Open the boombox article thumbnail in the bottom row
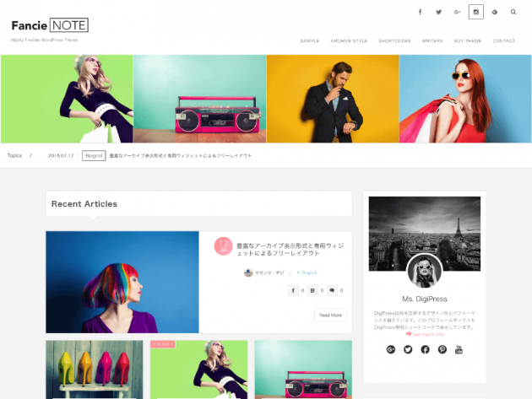This screenshot has height=399, width=532. 303,369
